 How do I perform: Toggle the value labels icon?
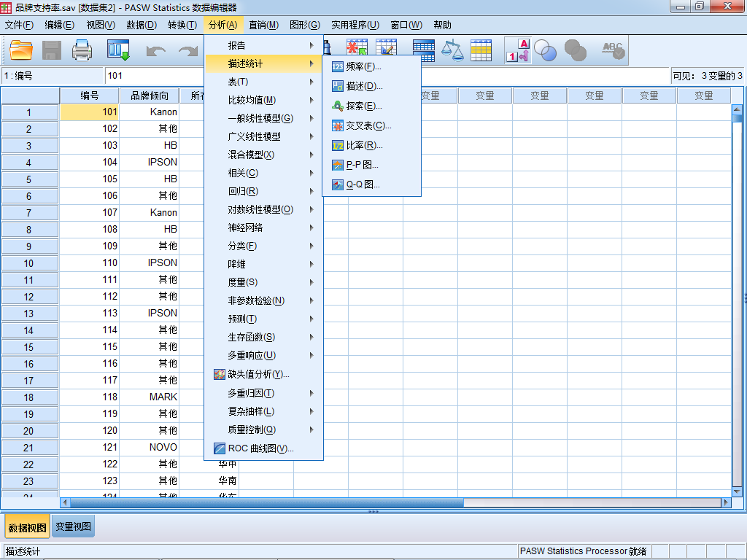[x=518, y=50]
